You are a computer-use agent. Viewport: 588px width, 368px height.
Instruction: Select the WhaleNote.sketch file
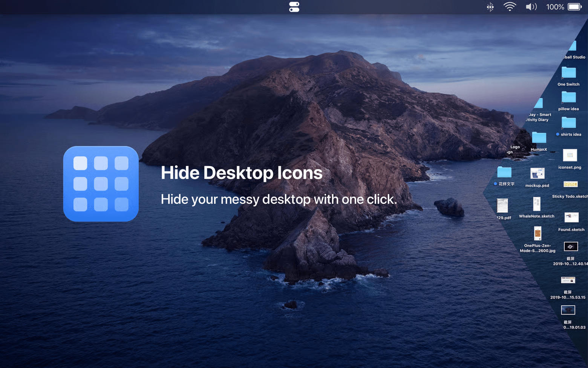click(537, 204)
